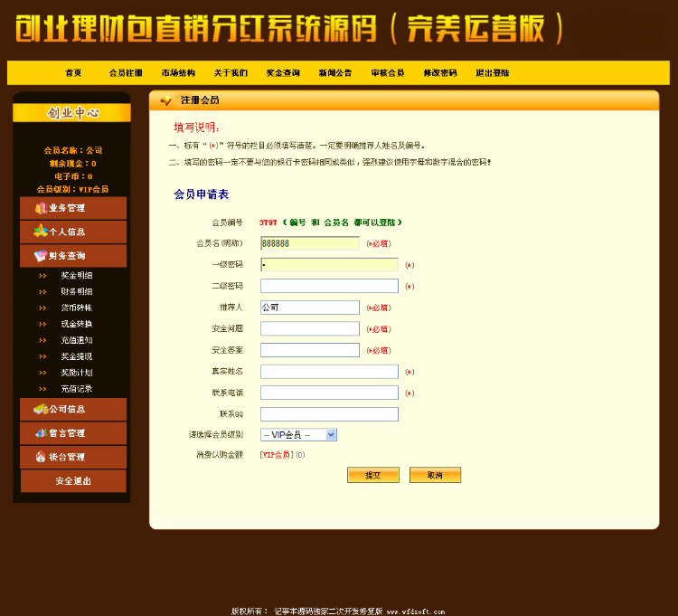Open 货币转帐 in the sidebar
Image resolution: width=678 pixels, height=616 pixels.
click(77, 308)
